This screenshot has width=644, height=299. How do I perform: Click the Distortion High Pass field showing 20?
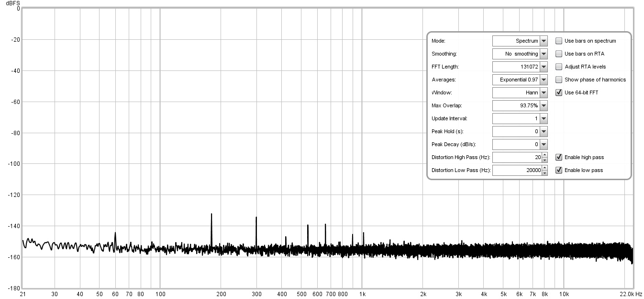(x=517, y=157)
